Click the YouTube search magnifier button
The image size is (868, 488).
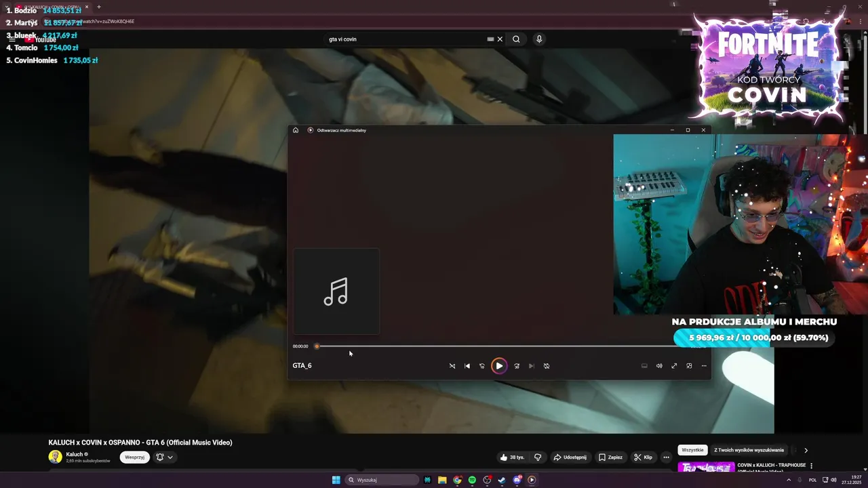pos(516,39)
